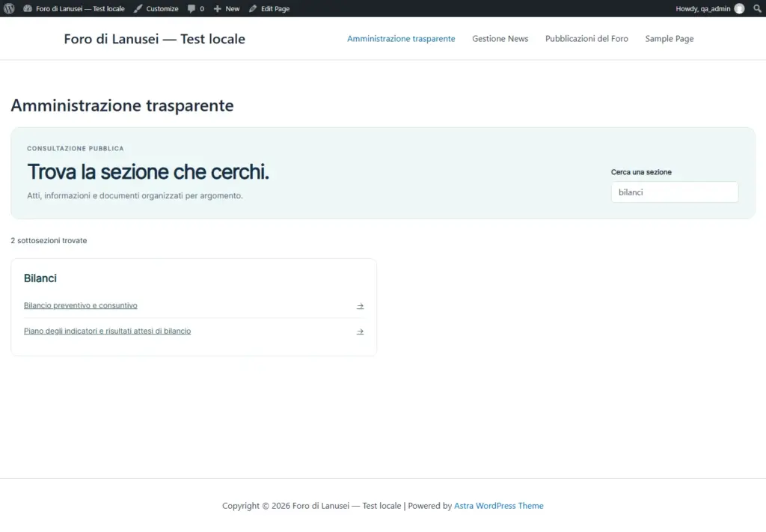Screen dimensions: 766x532
Task: Click Edit Page in admin bar
Action: (269, 8)
